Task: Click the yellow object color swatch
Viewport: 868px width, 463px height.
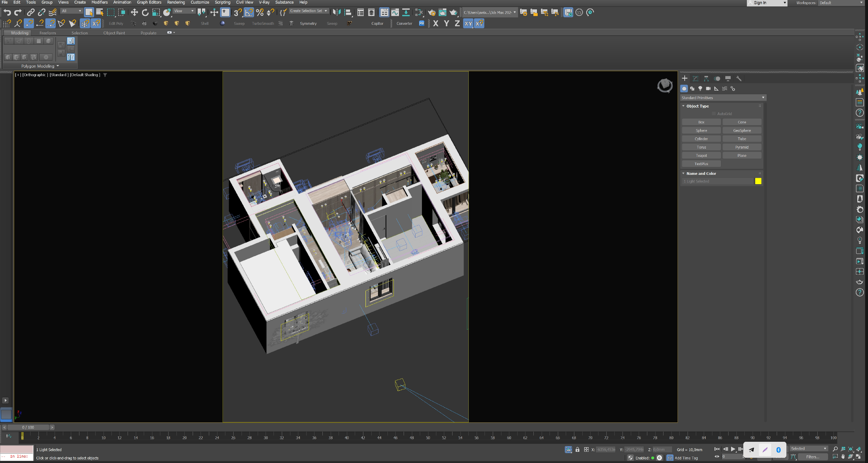Action: coord(758,181)
